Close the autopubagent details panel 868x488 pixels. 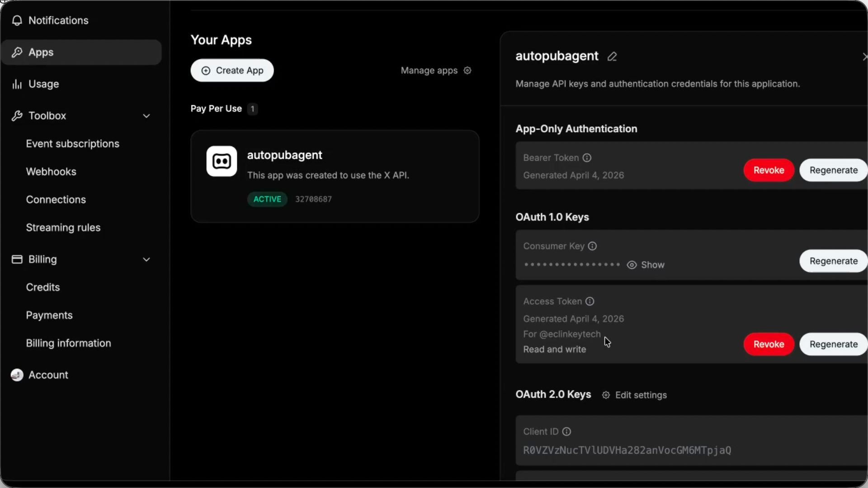pyautogui.click(x=864, y=56)
